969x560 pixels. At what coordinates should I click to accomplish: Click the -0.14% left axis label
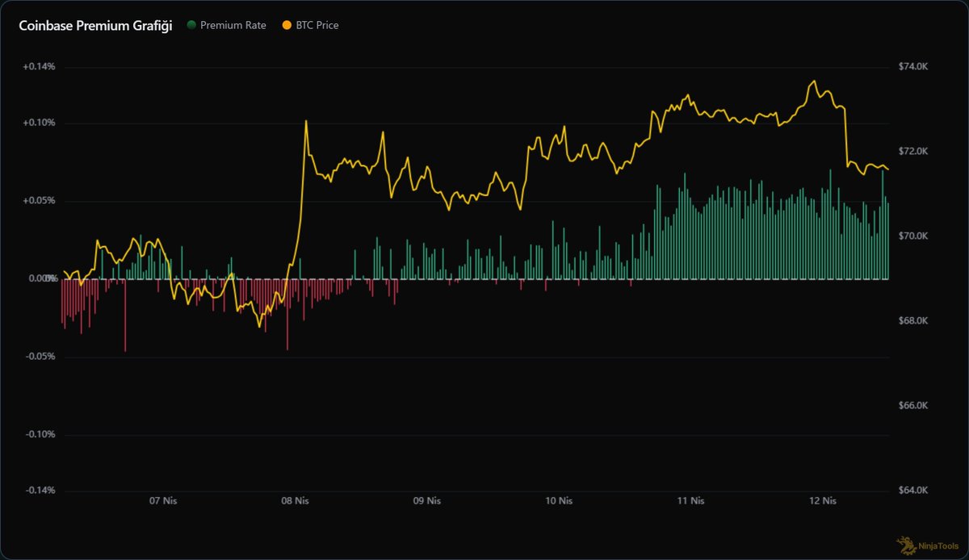[40, 491]
